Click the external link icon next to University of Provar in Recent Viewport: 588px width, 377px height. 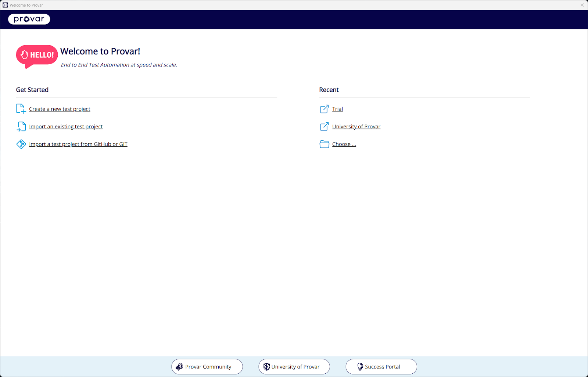coord(324,126)
